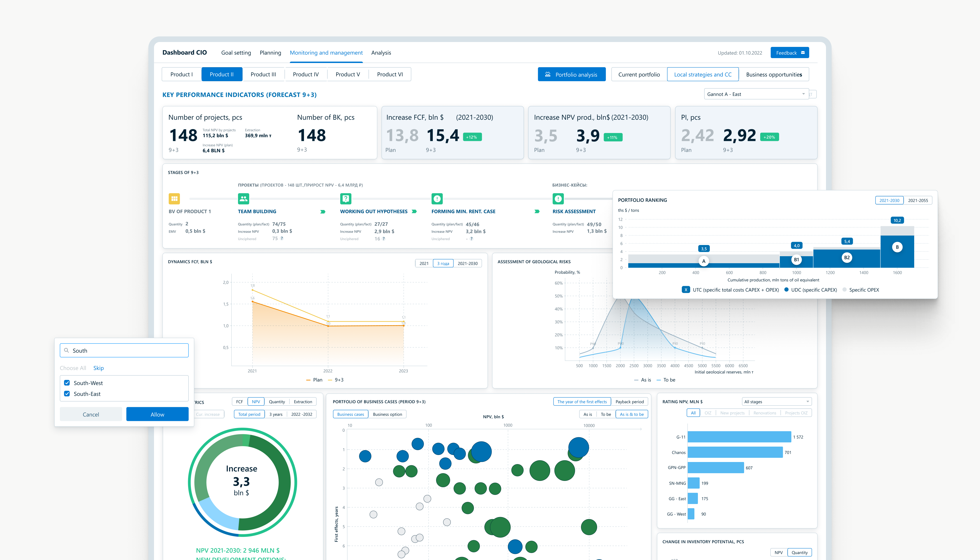Switch to Business opportunities tab
The width and height of the screenshot is (980, 560).
point(774,74)
